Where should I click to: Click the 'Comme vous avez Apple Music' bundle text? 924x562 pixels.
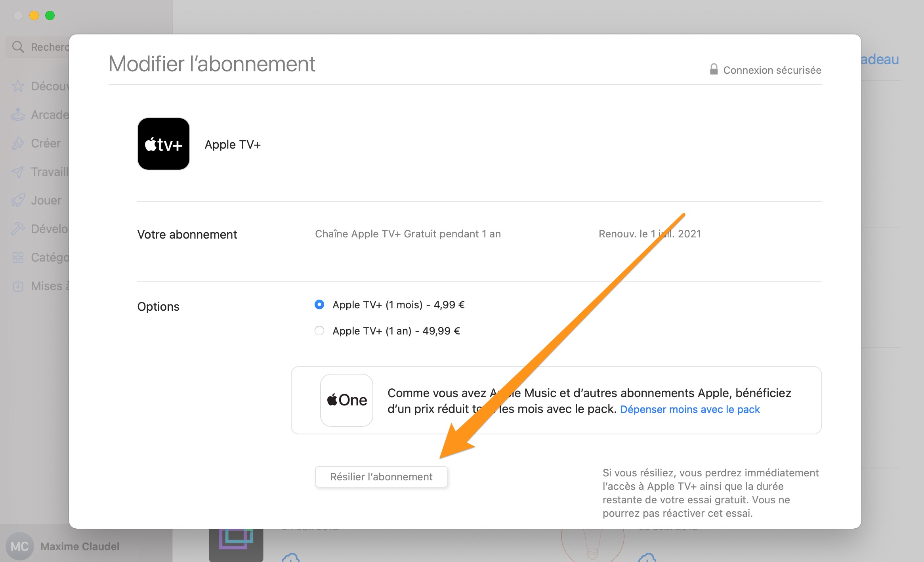coord(589,401)
